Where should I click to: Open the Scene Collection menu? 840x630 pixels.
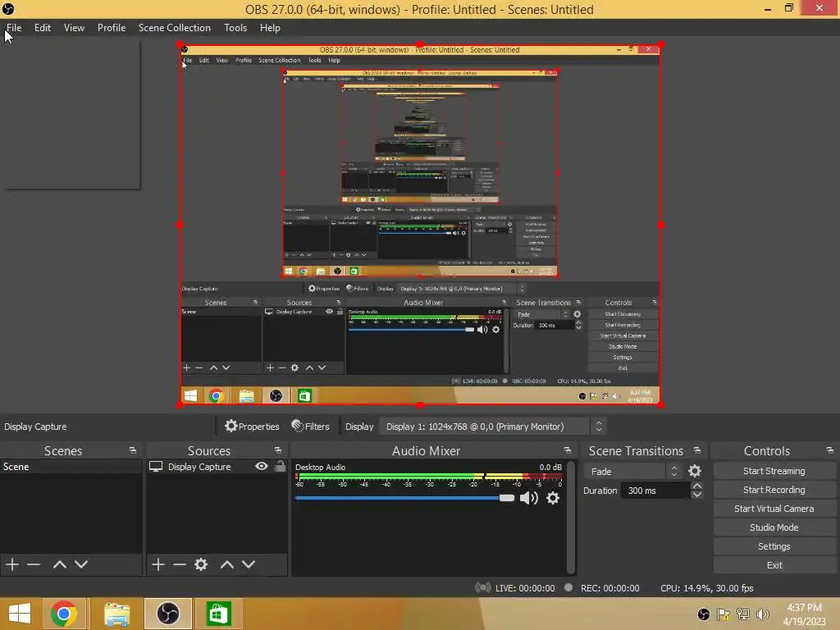click(174, 28)
